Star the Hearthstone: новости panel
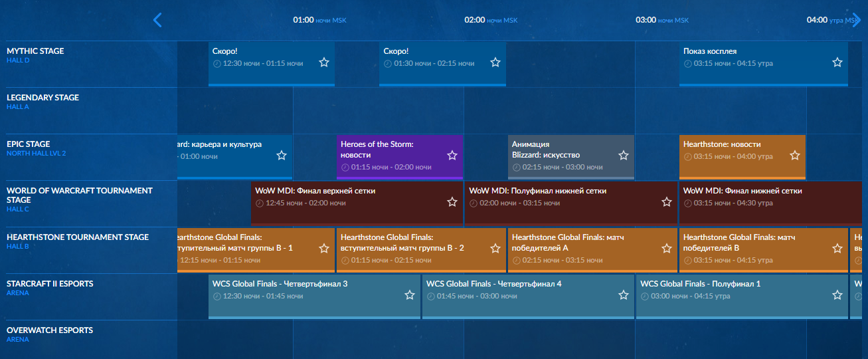This screenshot has height=359, width=868. 794,156
